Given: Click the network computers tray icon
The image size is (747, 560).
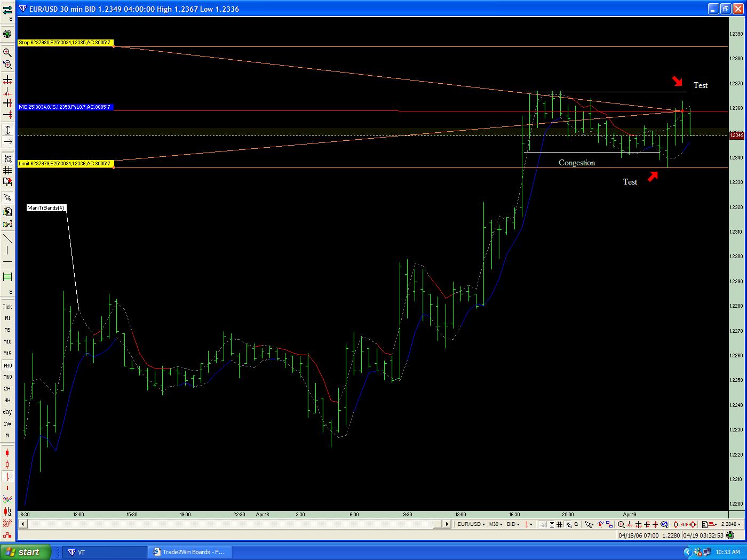Looking at the screenshot, I should point(706,552).
